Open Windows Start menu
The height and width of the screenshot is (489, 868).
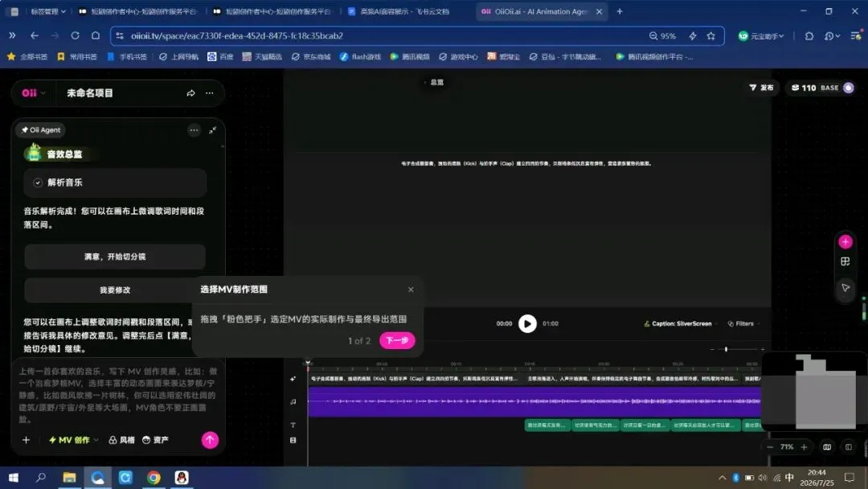pyautogui.click(x=14, y=478)
